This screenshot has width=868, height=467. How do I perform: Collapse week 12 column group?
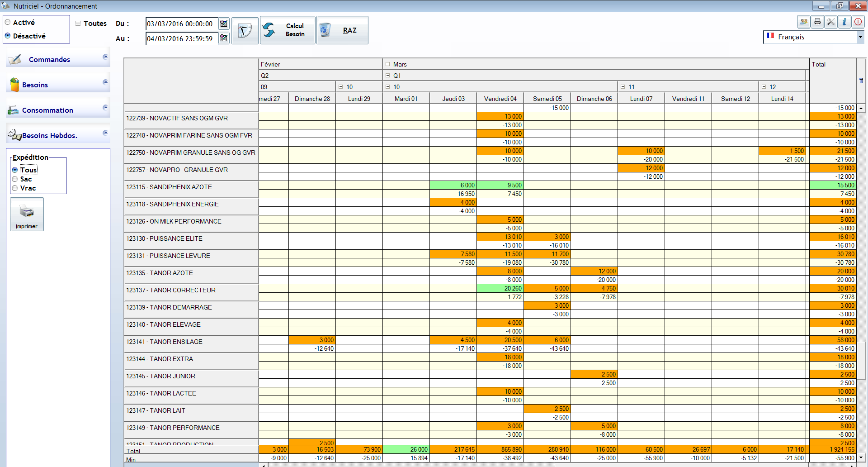[x=764, y=87]
